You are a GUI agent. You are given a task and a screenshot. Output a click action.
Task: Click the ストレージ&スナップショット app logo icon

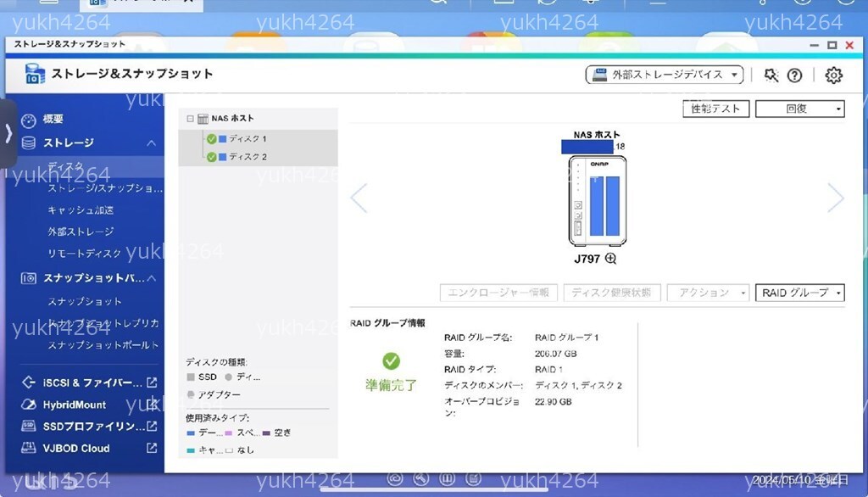coord(34,74)
